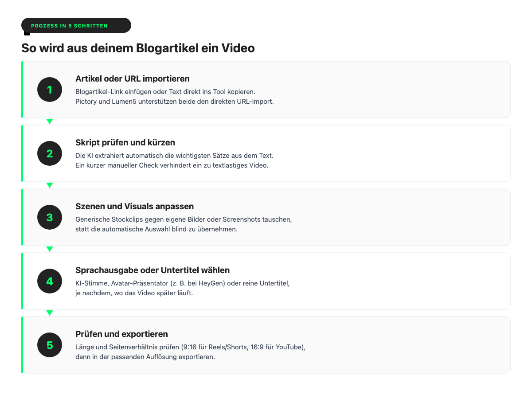532x399 pixels.
Task: Click the step 2 number circle
Action: [50, 153]
